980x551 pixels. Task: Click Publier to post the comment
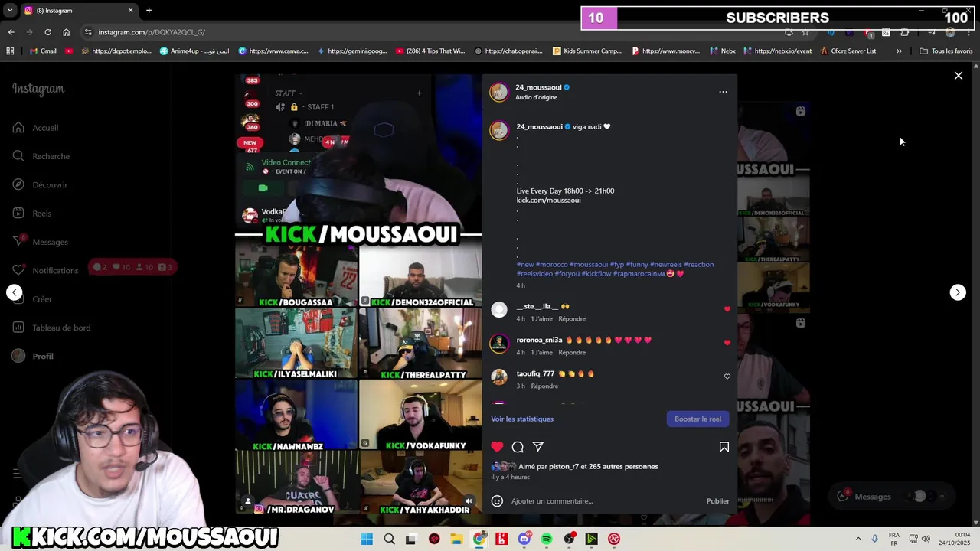pos(717,501)
